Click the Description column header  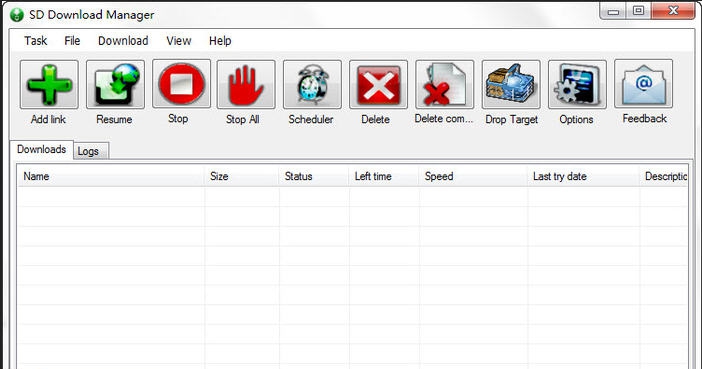(664, 176)
